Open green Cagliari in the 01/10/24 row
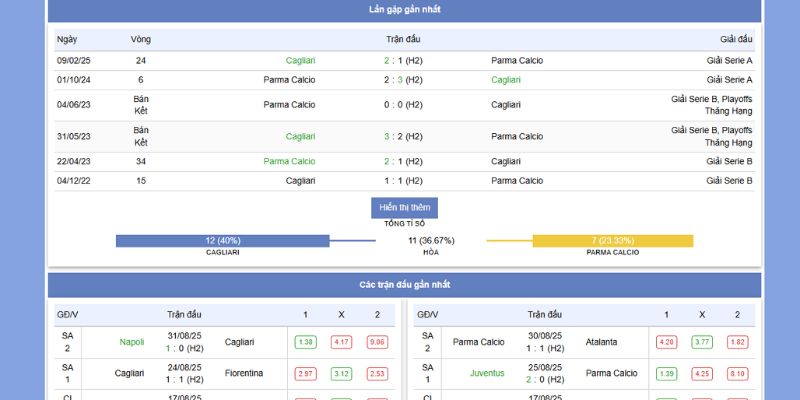 click(506, 80)
